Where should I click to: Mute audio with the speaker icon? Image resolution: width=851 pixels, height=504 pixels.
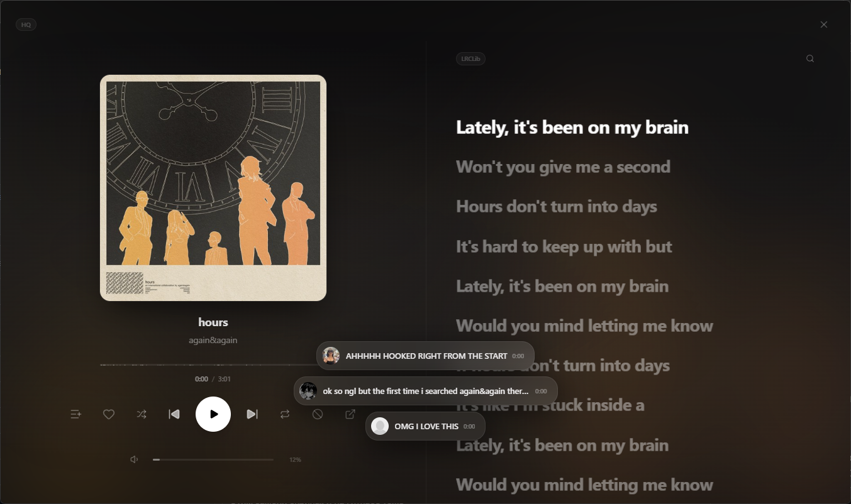(134, 459)
